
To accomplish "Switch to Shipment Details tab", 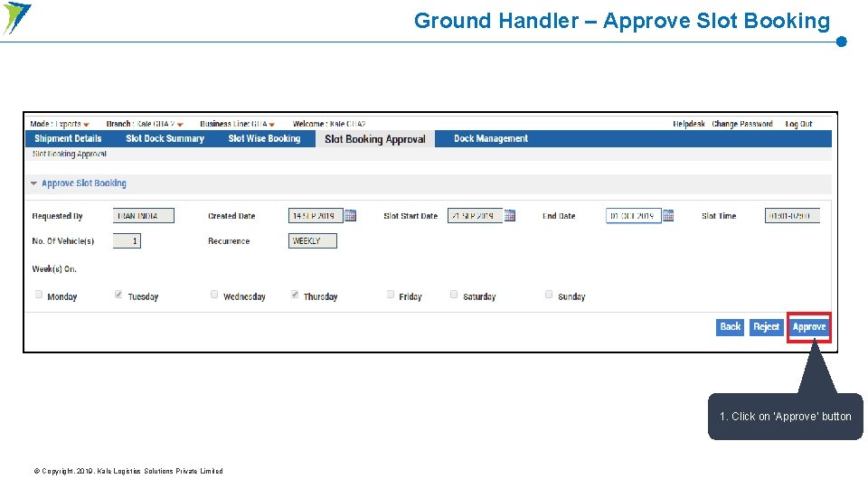I will click(x=68, y=138).
